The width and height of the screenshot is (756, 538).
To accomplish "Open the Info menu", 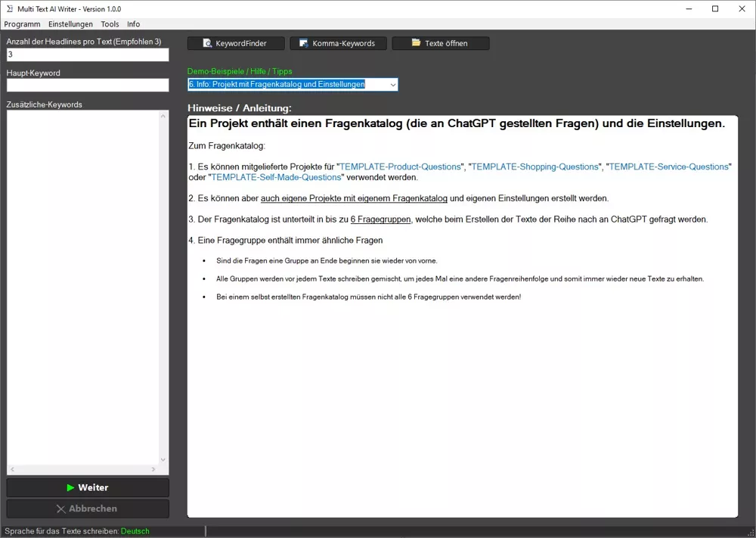I will [134, 24].
